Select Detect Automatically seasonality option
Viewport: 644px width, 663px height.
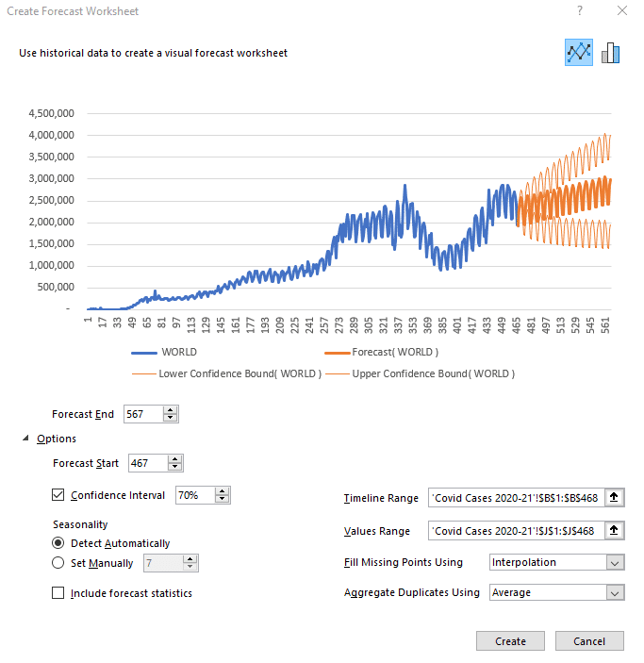click(x=58, y=543)
